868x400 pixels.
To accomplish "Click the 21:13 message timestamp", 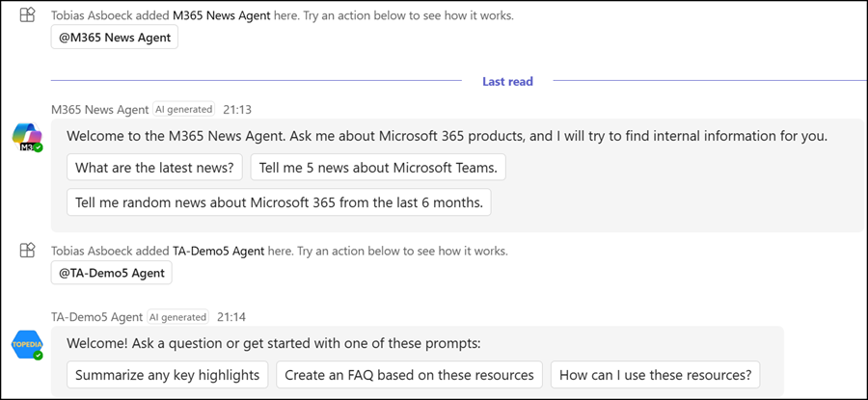I will click(237, 110).
